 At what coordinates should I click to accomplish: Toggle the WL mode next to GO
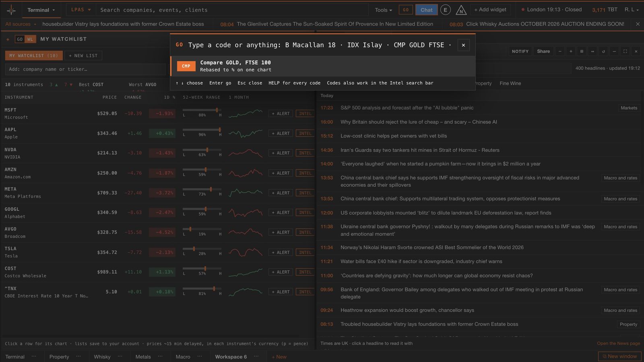(30, 39)
